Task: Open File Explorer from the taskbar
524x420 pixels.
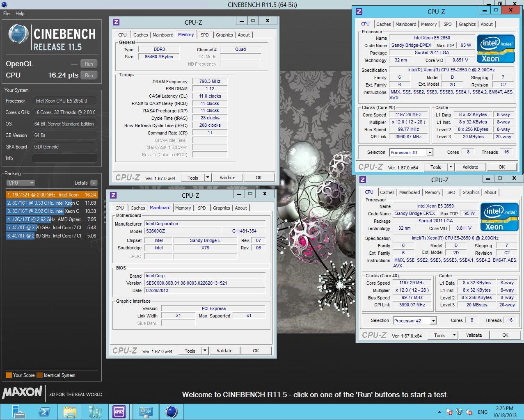Action: point(70,411)
